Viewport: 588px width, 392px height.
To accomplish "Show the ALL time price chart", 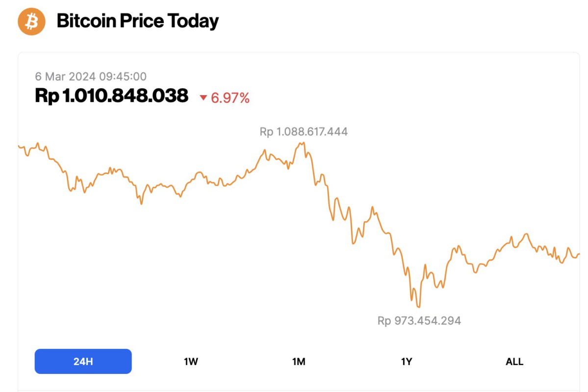I will point(514,361).
